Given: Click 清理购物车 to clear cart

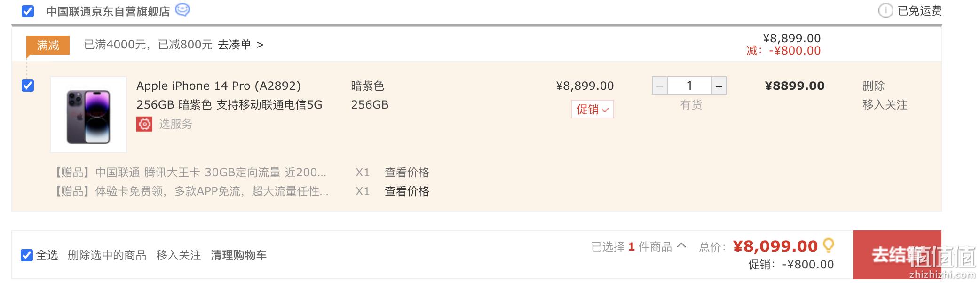Looking at the screenshot, I should [239, 255].
